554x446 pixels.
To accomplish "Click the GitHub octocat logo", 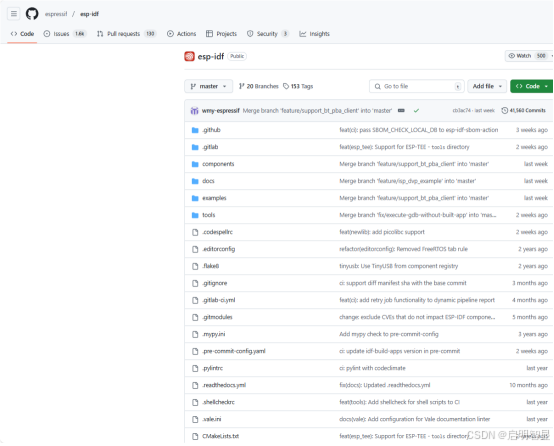I will 32,14.
